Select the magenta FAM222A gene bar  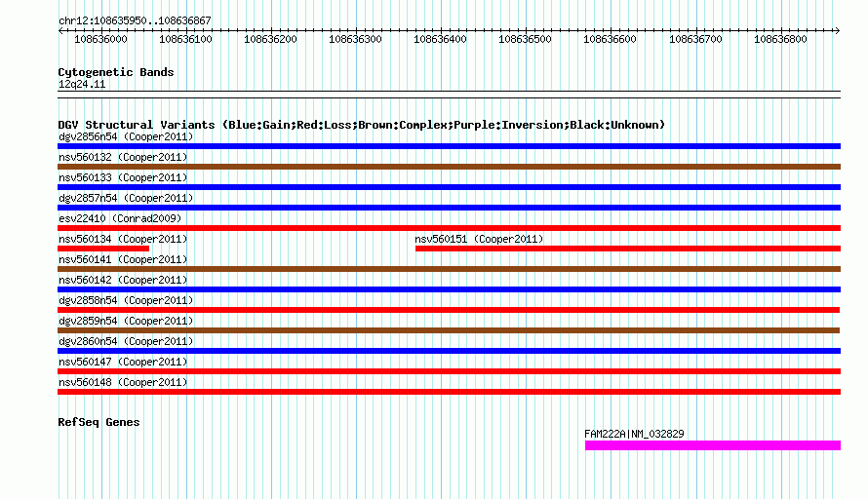[x=713, y=445]
